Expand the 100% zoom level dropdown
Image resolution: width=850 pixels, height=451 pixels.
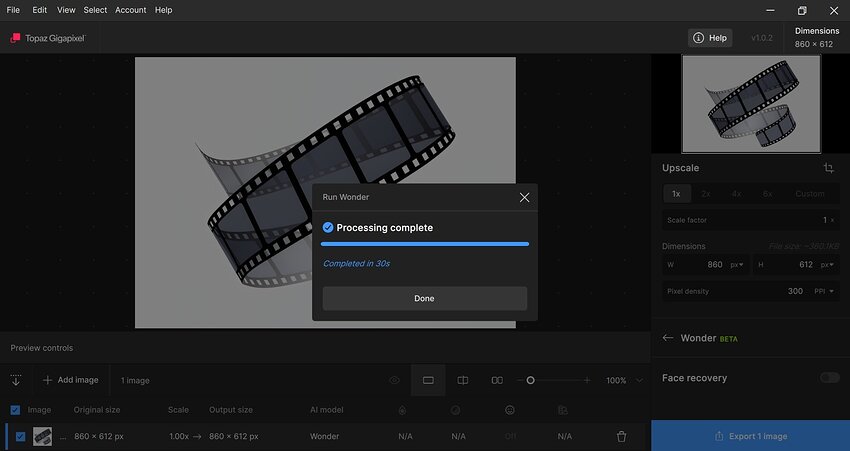(x=639, y=380)
